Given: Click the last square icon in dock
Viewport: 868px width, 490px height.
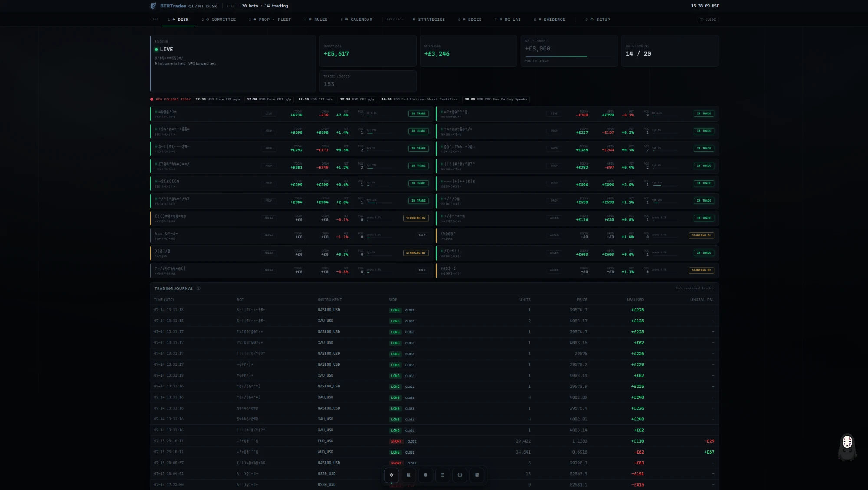Looking at the screenshot, I should click(477, 475).
